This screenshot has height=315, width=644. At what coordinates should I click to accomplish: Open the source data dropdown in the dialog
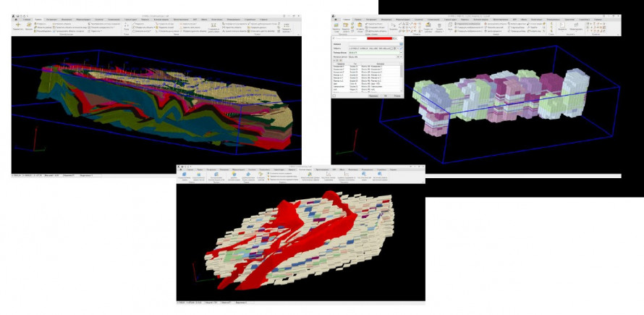[x=402, y=56]
